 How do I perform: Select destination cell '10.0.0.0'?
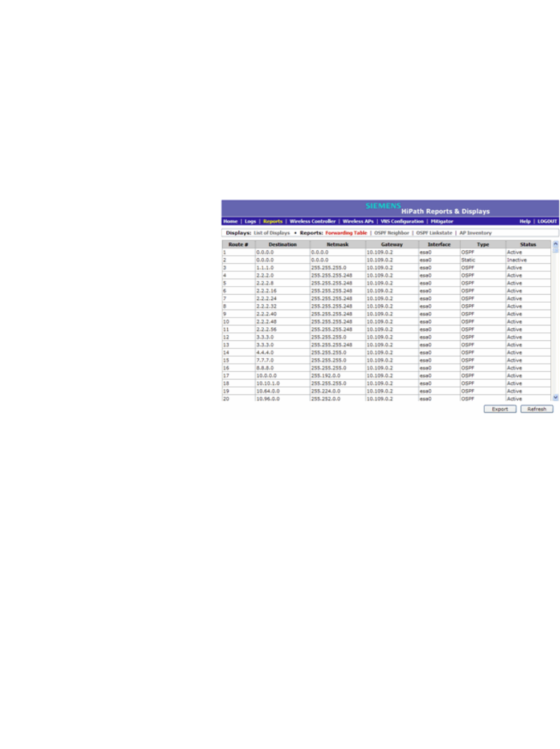click(283, 376)
